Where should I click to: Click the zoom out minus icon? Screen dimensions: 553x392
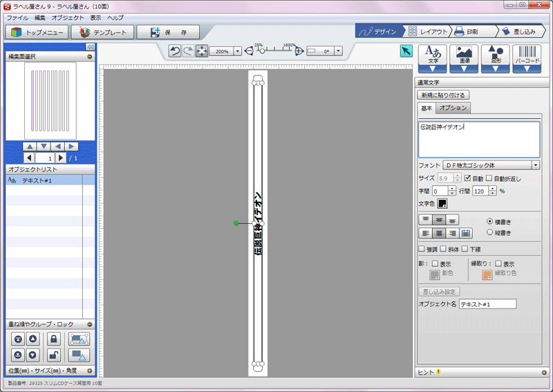tap(249, 51)
